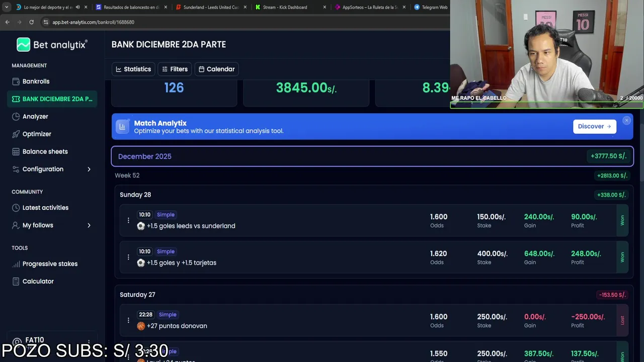Open Bankrolls in the sidebar
The height and width of the screenshot is (362, 644).
click(x=36, y=81)
